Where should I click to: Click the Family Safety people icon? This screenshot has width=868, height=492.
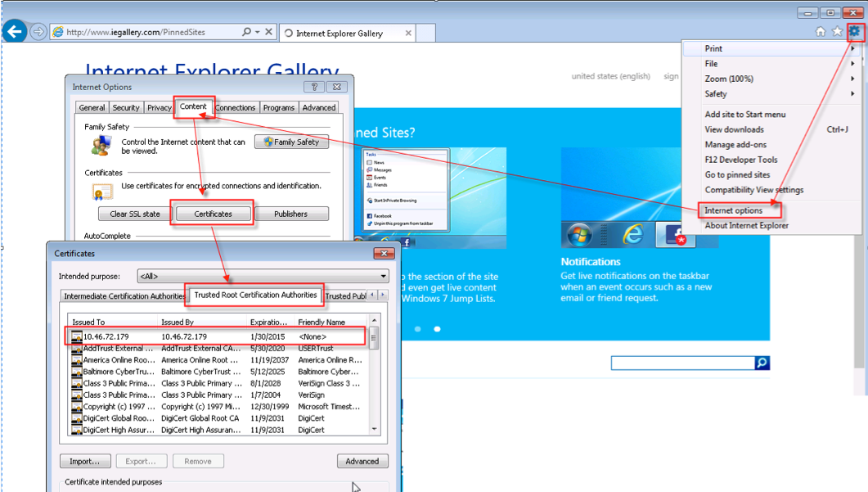[101, 145]
